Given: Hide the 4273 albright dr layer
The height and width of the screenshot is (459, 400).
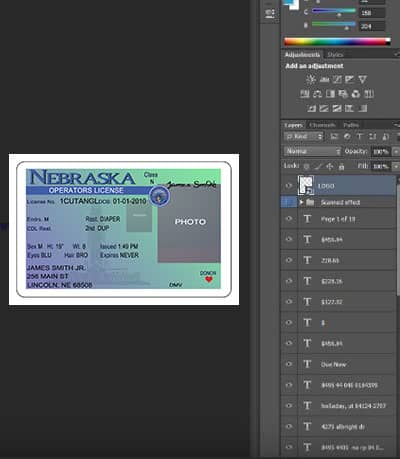Looking at the screenshot, I should 289,426.
